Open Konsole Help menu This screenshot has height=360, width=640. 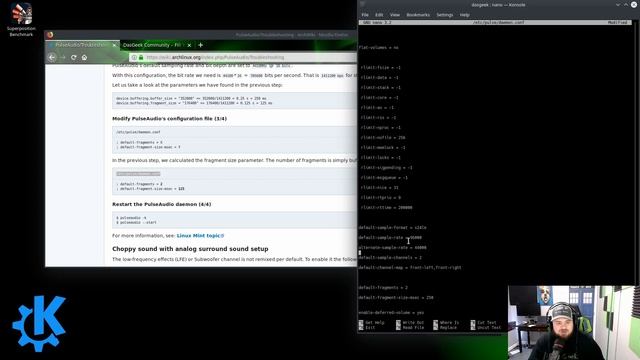[x=464, y=15]
